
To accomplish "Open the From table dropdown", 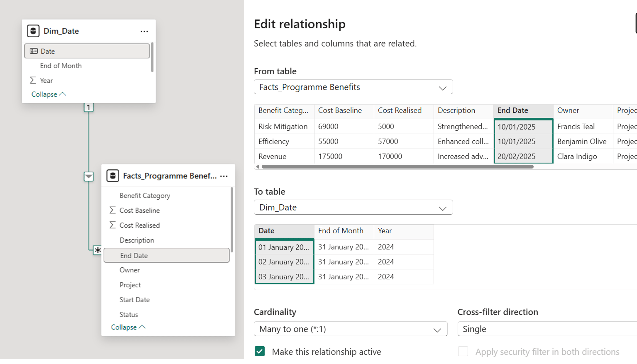I will pos(353,87).
